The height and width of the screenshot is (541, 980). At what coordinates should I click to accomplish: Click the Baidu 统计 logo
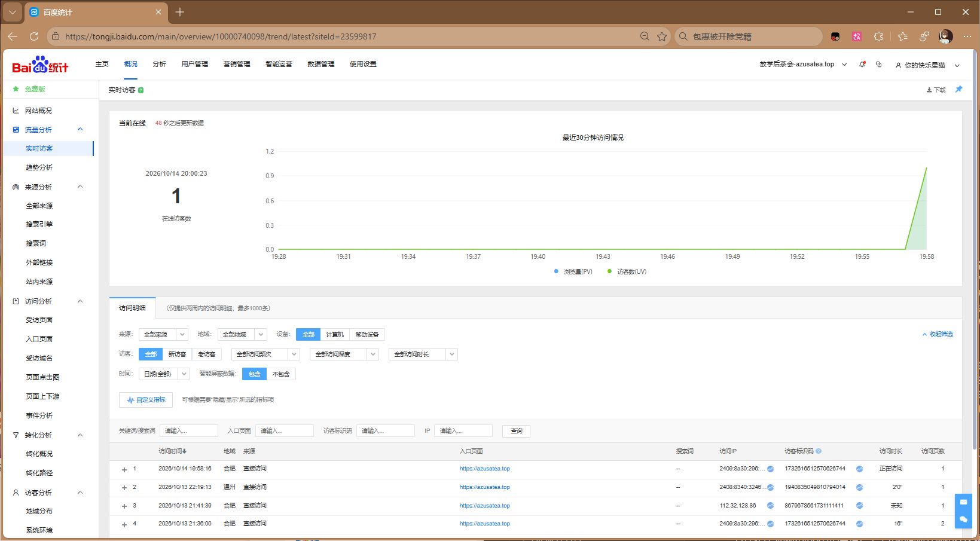(x=40, y=65)
